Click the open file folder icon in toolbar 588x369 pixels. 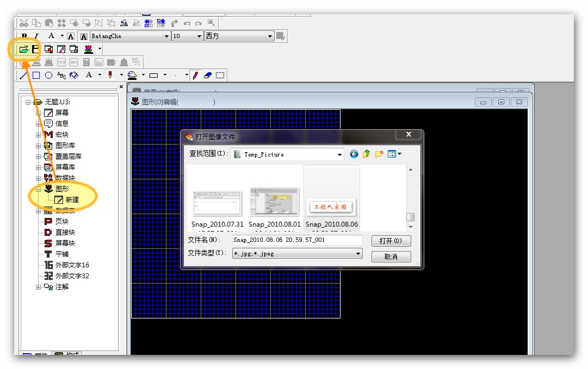pyautogui.click(x=23, y=49)
